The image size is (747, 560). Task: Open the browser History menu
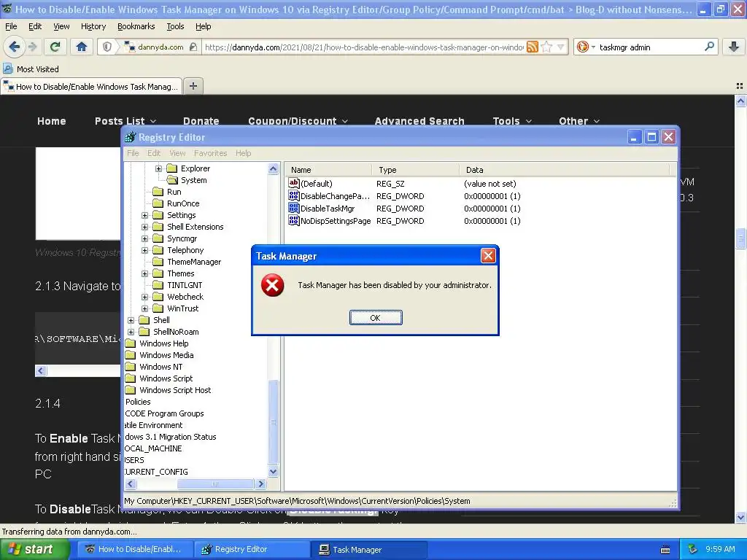[x=93, y=26]
